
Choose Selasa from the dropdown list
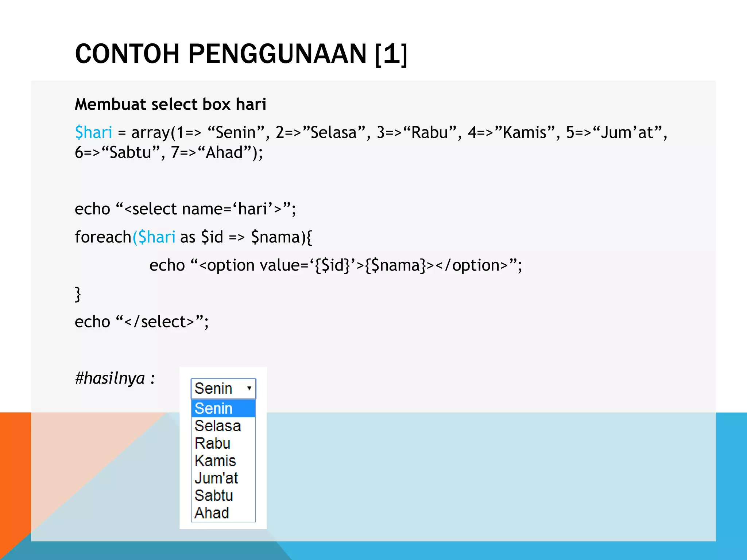click(223, 426)
